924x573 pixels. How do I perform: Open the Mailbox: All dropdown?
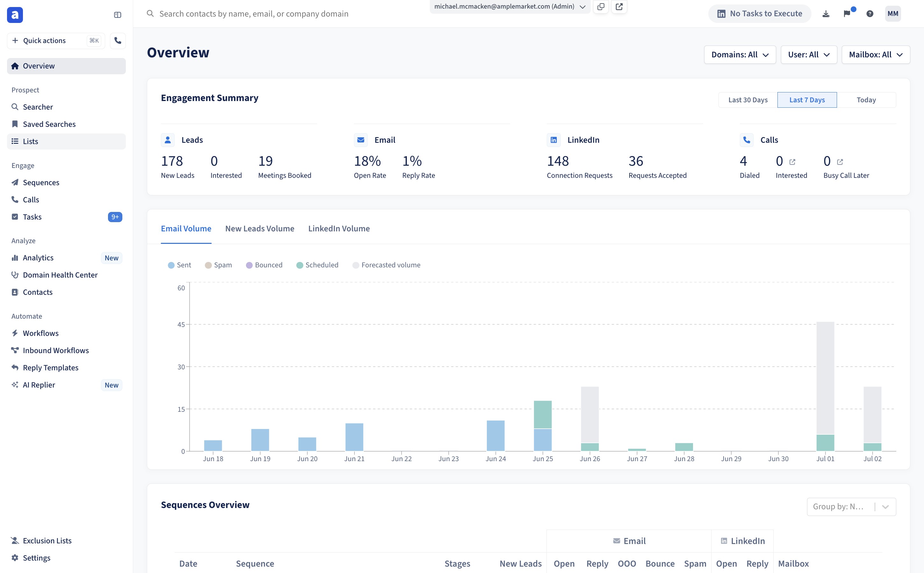(876, 54)
